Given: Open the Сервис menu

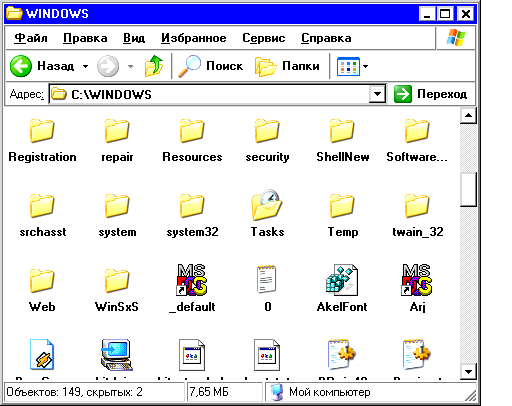Looking at the screenshot, I should pyautogui.click(x=264, y=38).
